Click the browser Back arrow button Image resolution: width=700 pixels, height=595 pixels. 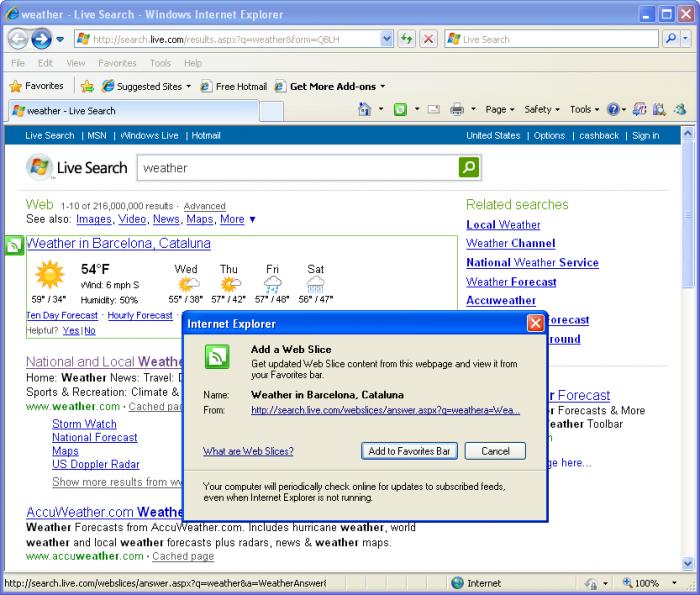point(18,39)
